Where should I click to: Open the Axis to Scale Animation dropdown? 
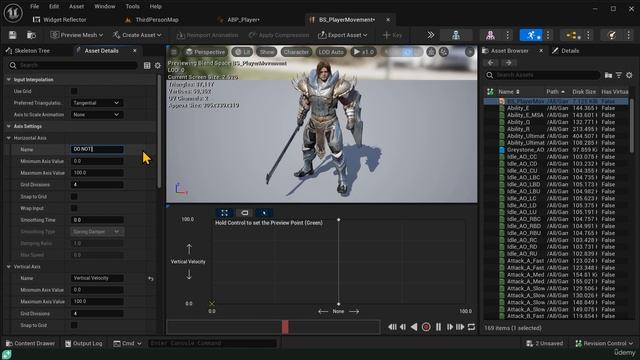click(97, 115)
